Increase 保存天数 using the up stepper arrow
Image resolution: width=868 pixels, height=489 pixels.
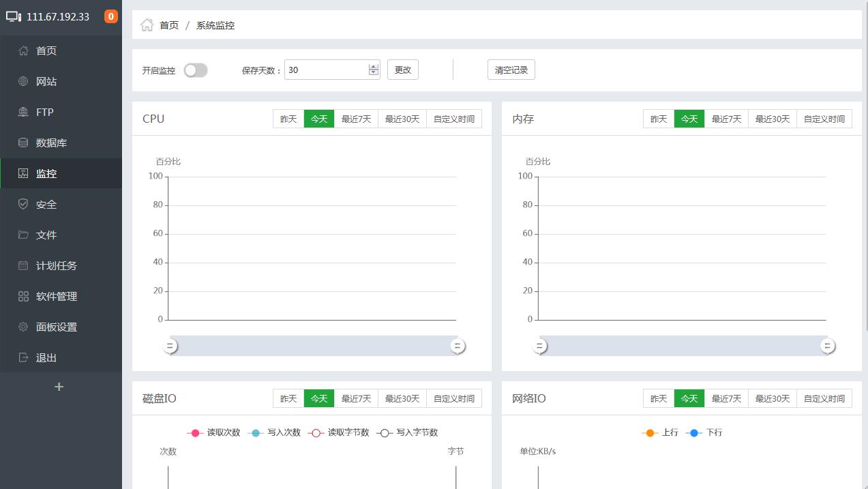coord(374,65)
